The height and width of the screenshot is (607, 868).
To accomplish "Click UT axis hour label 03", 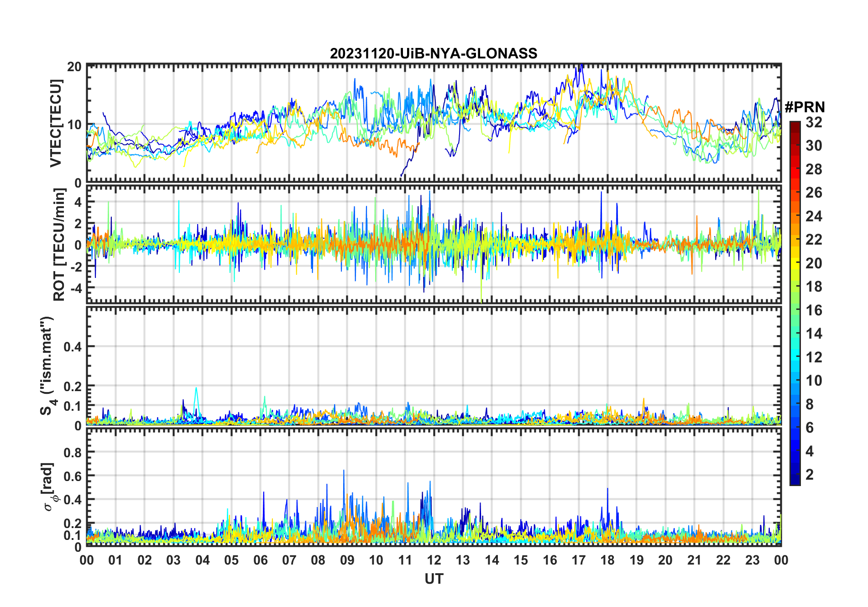I will 173,560.
